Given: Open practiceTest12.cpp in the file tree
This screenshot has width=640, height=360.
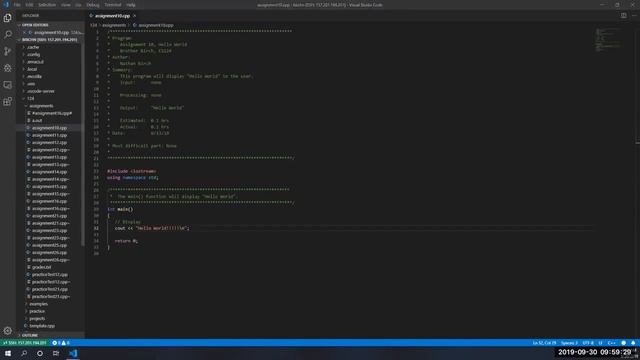Looking at the screenshot, I should click(50, 274).
